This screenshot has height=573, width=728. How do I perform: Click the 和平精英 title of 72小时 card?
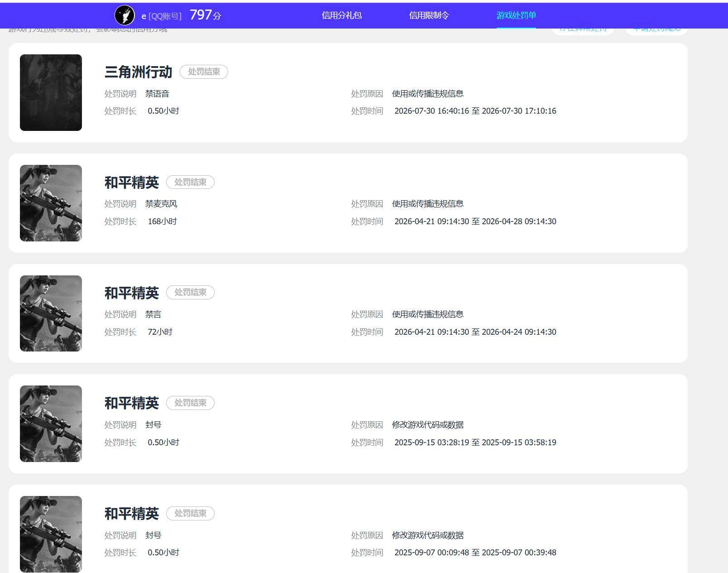pyautogui.click(x=132, y=293)
